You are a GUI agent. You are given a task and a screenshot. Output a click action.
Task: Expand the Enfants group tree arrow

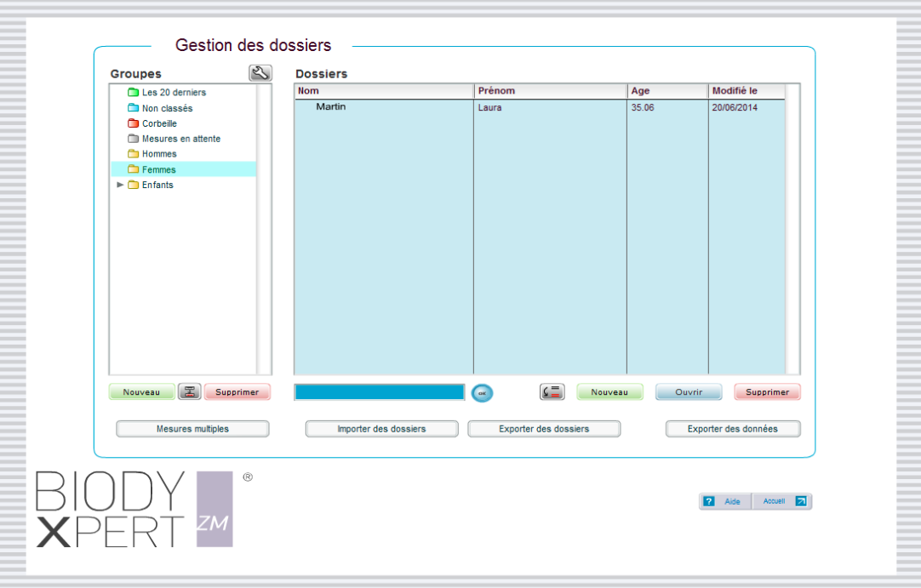pyautogui.click(x=120, y=185)
